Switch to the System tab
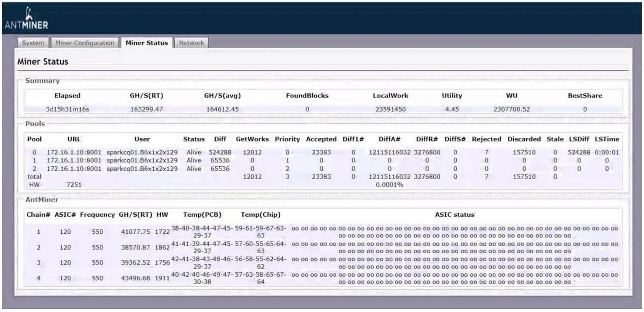 tap(32, 43)
